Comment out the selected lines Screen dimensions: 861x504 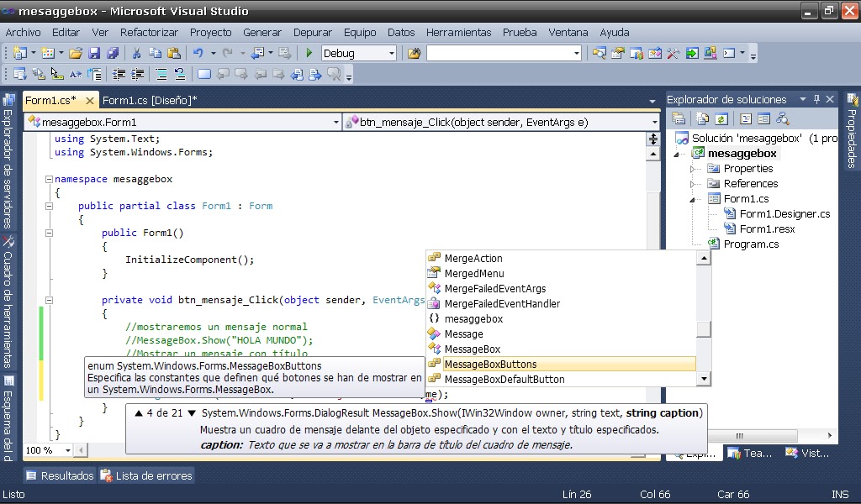160,74
